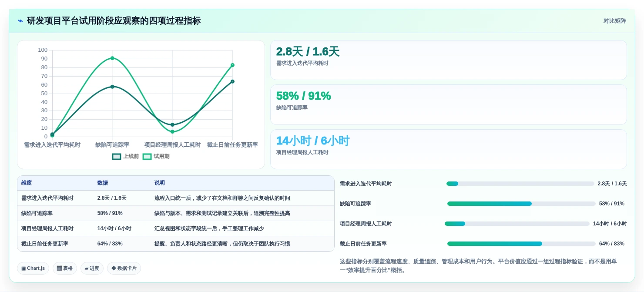Click description starting 缺陷与版本、需求和测试记录
Viewport: 644px width, 292px height.
tap(222, 213)
